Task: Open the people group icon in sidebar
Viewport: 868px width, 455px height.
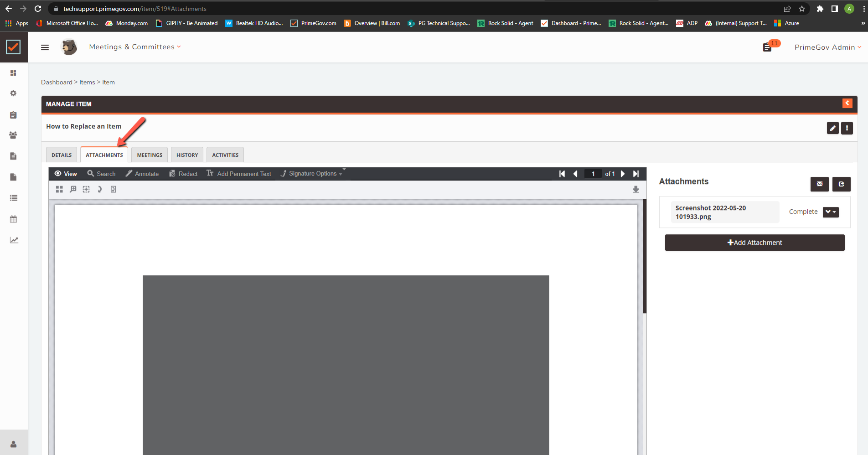Action: 13,135
